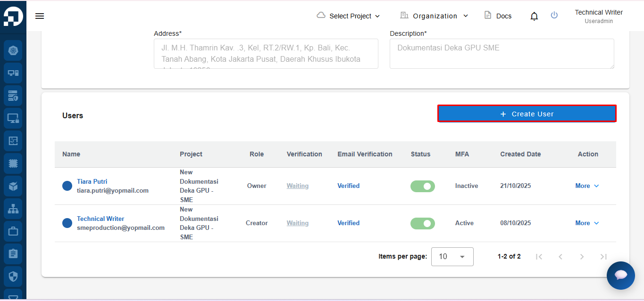Image resolution: width=644 pixels, height=301 pixels.
Task: Open the Kubernetes helm sidebar icon
Action: 13,50
